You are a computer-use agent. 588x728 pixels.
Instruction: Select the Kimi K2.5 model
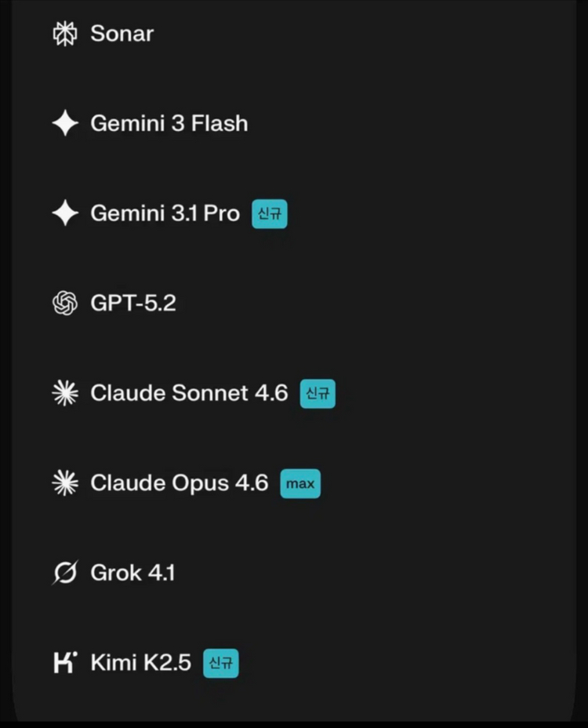[x=140, y=663]
